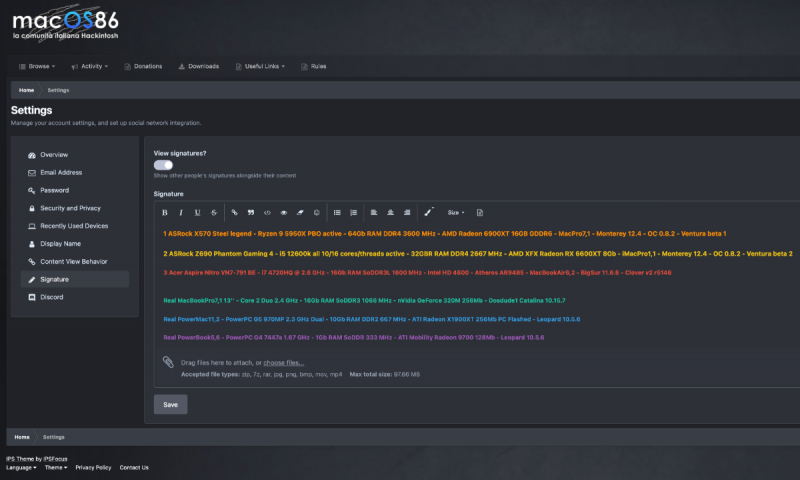Go to Downloads page
The width and height of the screenshot is (800, 480).
(198, 66)
